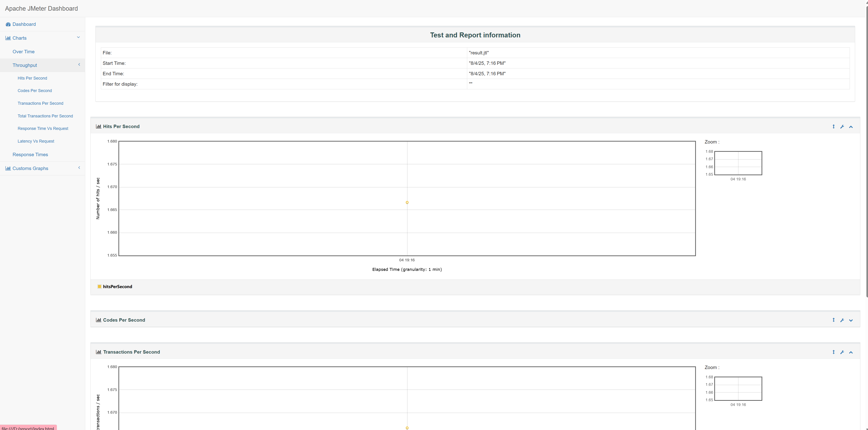The width and height of the screenshot is (868, 430).
Task: Open Latency Vs Request link
Action: tap(36, 141)
